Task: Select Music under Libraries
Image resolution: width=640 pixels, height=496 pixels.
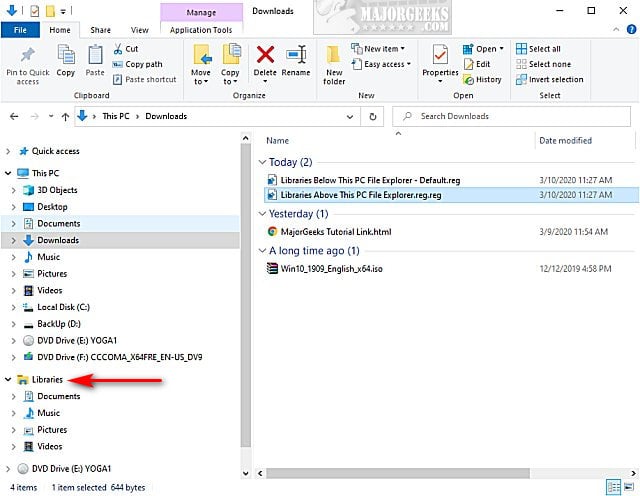Action: click(x=48, y=413)
